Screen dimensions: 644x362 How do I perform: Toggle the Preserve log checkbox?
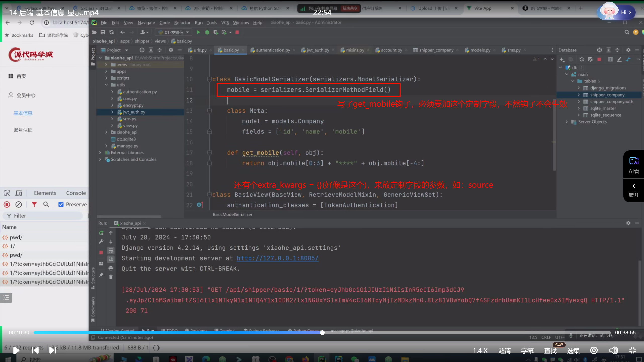pyautogui.click(x=61, y=205)
